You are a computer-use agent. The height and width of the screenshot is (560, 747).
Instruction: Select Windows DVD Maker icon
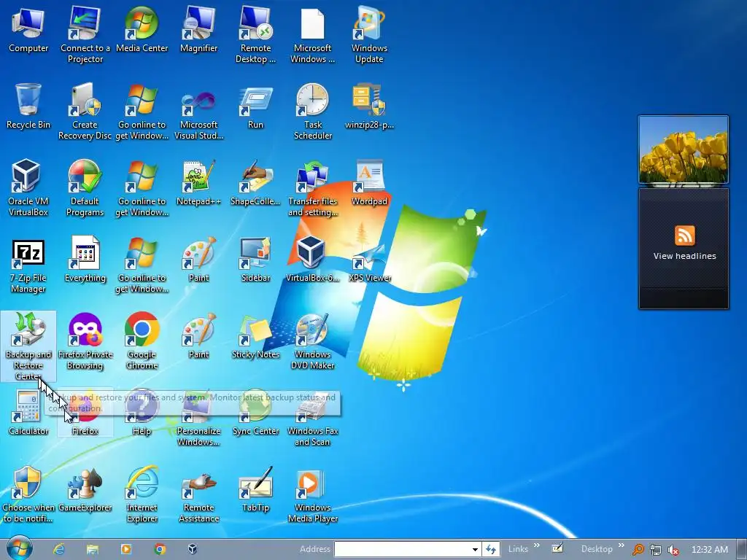click(312, 341)
